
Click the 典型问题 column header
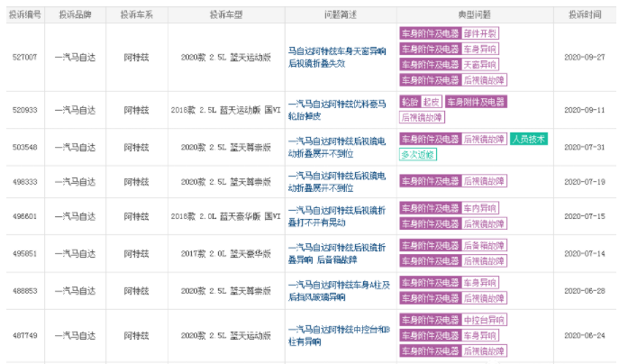click(x=475, y=15)
